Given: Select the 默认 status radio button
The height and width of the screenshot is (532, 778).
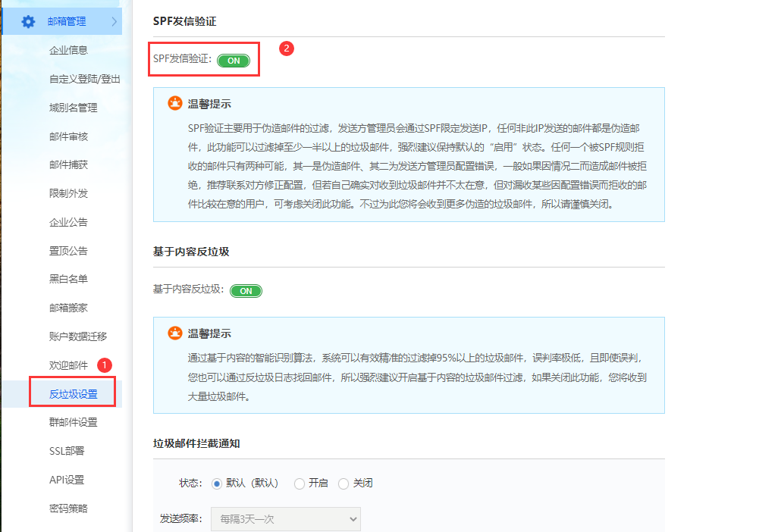Looking at the screenshot, I should (x=217, y=483).
